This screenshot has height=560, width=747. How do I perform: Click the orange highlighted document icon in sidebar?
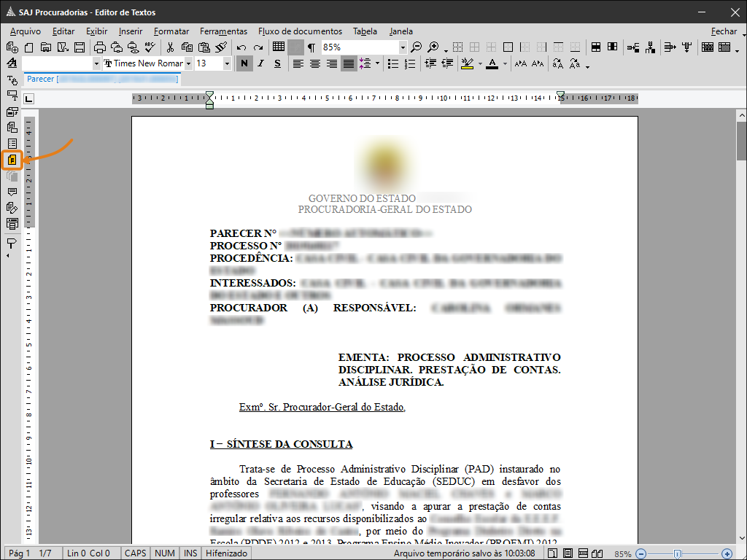(x=12, y=160)
